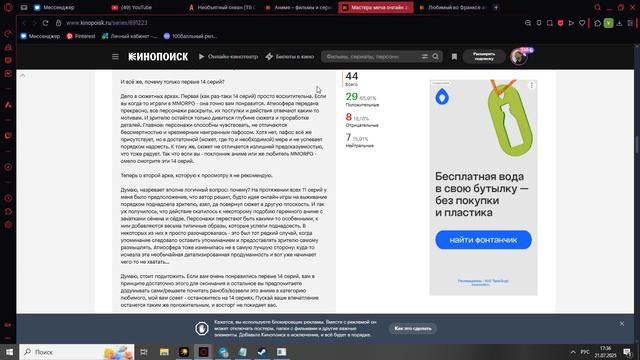
Task: Collapse arrow at top-left of page content
Action: point(23,76)
